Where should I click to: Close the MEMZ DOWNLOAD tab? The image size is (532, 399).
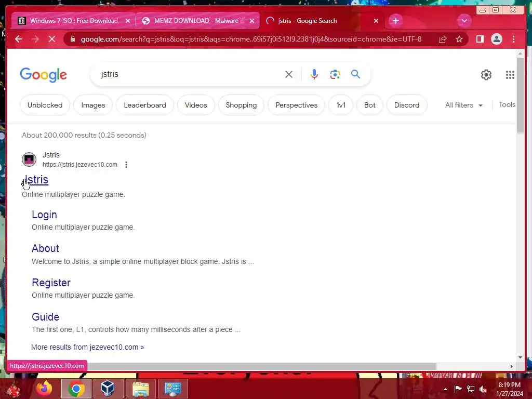(x=252, y=21)
